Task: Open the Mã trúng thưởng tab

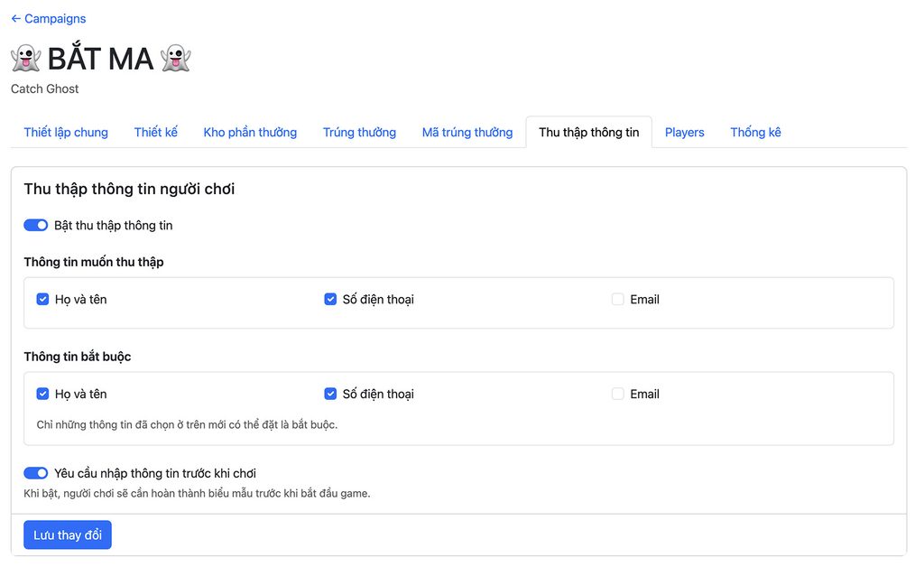Action: [x=467, y=132]
